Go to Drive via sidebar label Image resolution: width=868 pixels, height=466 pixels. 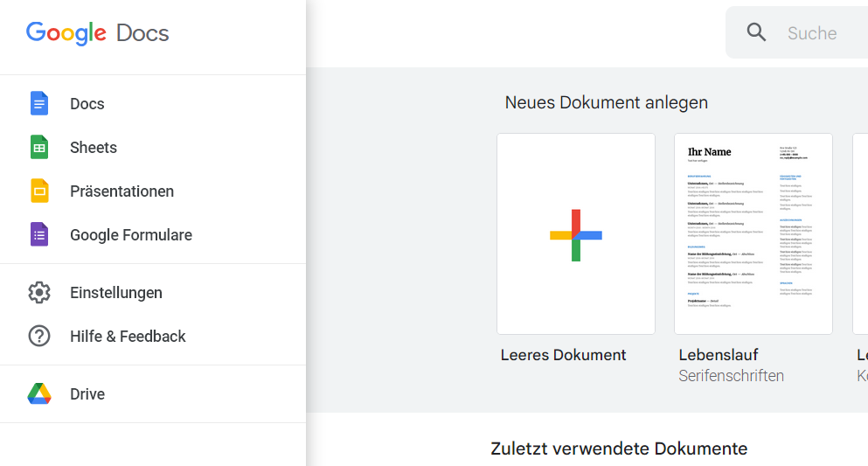click(x=87, y=393)
